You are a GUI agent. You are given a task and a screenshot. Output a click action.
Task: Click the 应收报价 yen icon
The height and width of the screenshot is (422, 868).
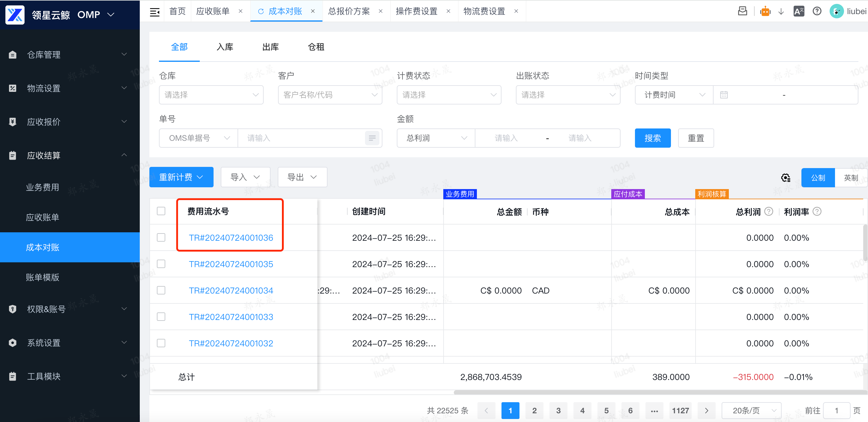coord(13,122)
